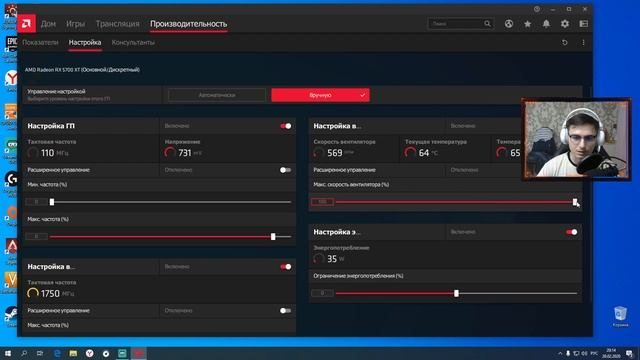The image size is (640, 360).
Task: Open favorites star icon in header
Action: pos(527,24)
